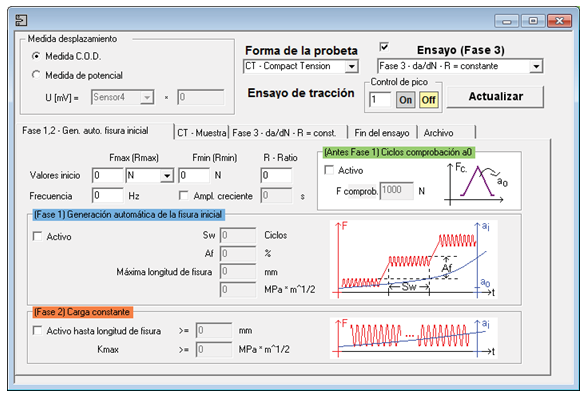Image resolution: width=586 pixels, height=396 pixels.
Task: Select the Medida de potencial radio button
Action: tap(36, 75)
